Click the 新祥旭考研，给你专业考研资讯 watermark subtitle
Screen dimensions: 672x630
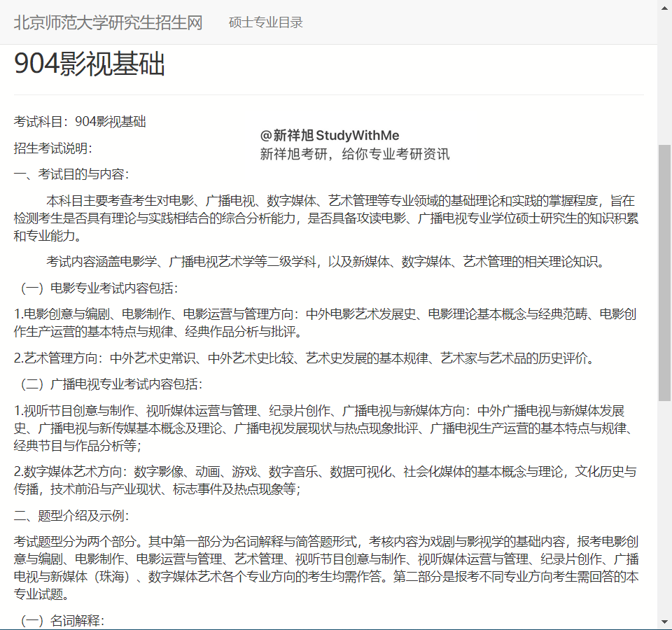(354, 154)
